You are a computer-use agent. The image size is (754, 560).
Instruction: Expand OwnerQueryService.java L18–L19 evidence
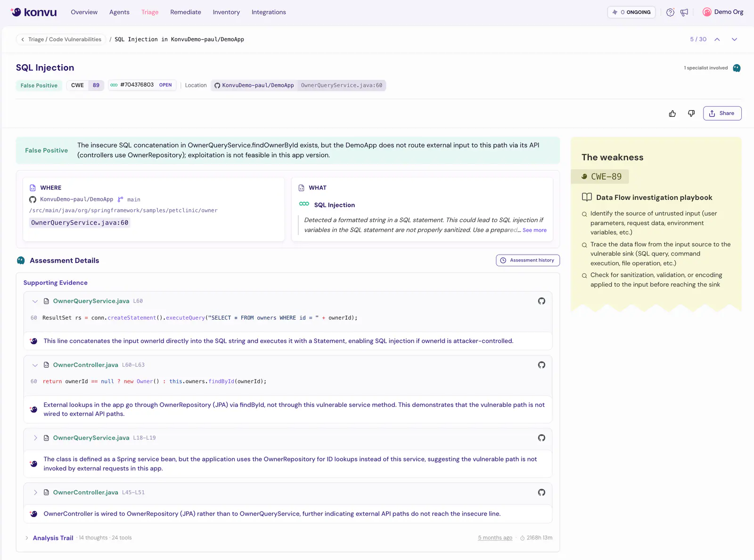(x=35, y=438)
